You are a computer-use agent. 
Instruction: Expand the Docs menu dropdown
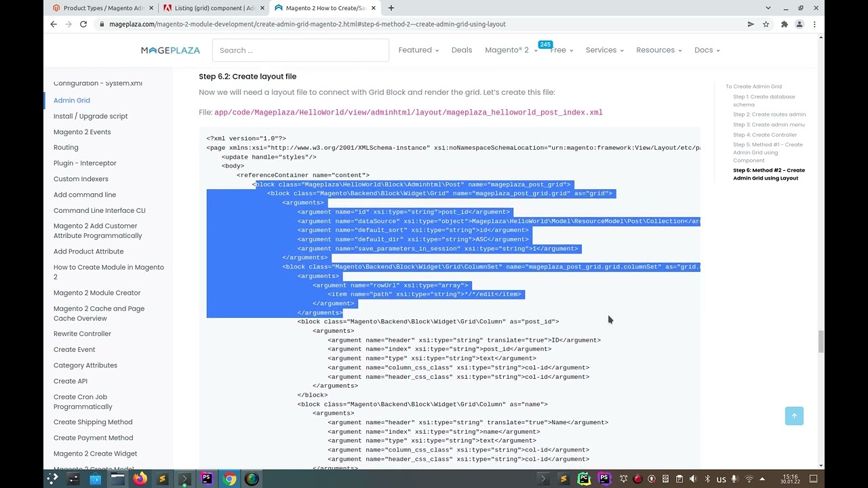707,50
